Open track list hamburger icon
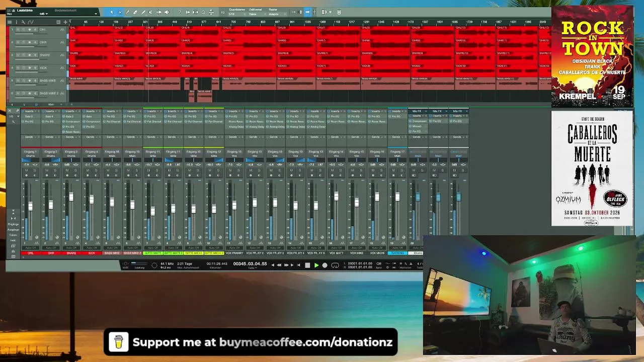The height and width of the screenshot is (362, 644). 9,22
